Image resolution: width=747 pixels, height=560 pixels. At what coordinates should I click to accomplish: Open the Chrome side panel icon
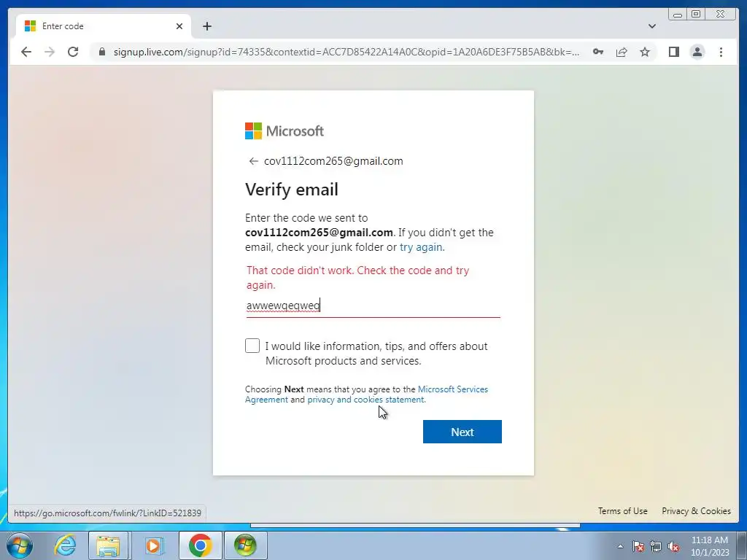(x=673, y=52)
